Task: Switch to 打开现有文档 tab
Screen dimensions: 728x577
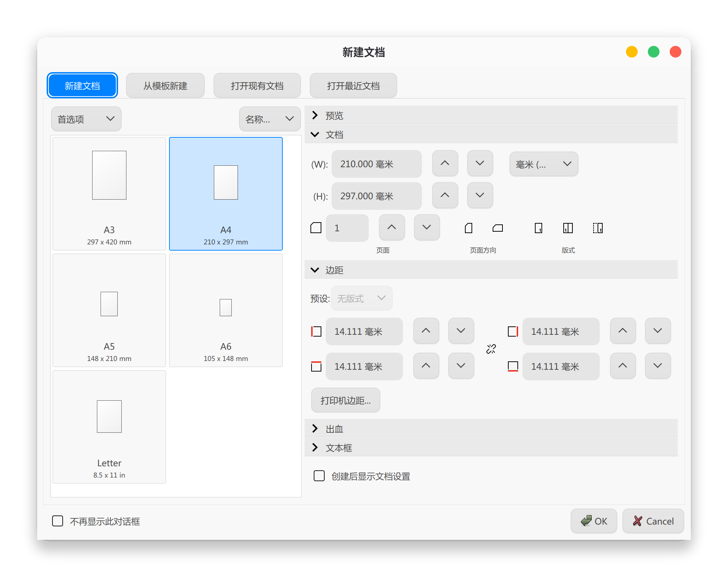Action: pyautogui.click(x=257, y=86)
